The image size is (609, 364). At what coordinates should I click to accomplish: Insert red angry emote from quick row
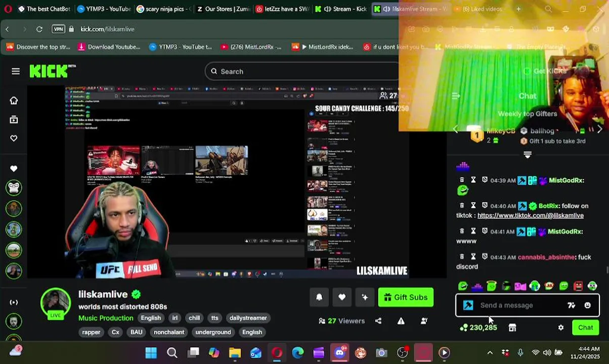pos(578,286)
